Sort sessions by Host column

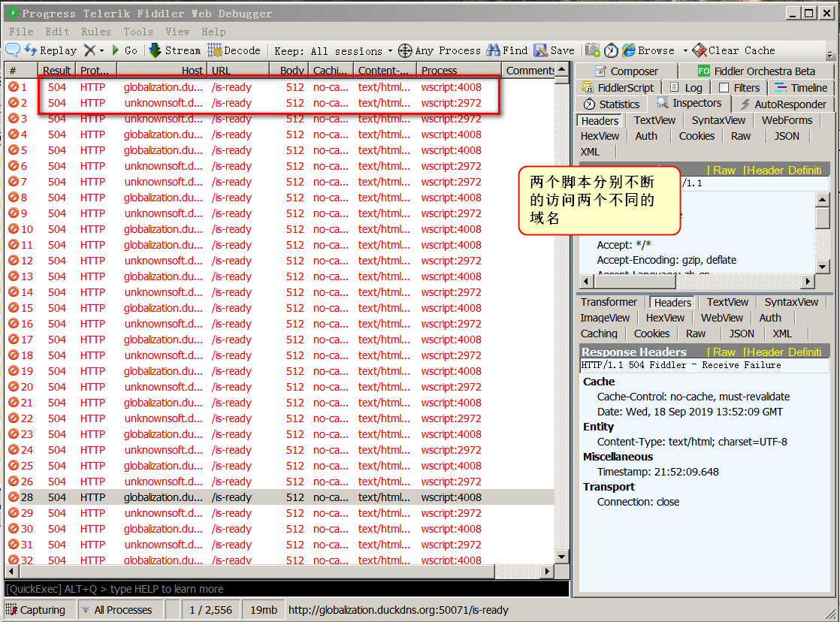[x=161, y=70]
